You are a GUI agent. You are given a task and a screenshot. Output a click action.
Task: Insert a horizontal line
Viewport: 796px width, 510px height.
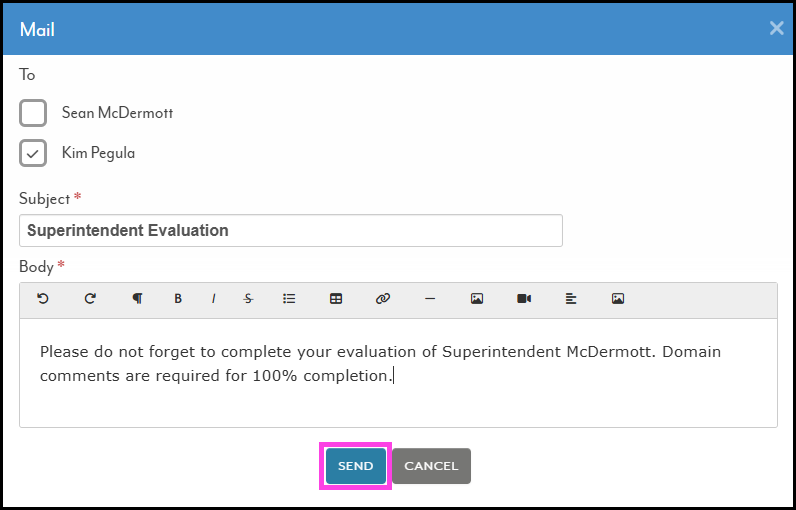[430, 298]
